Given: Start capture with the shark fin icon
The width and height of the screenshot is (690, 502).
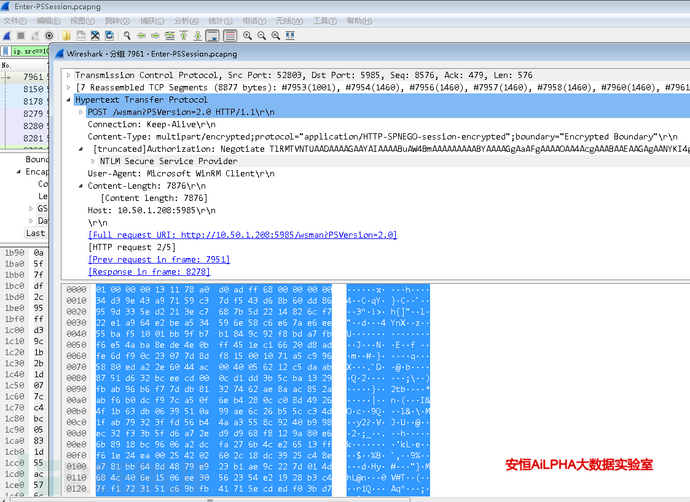Looking at the screenshot, I should click(7, 36).
